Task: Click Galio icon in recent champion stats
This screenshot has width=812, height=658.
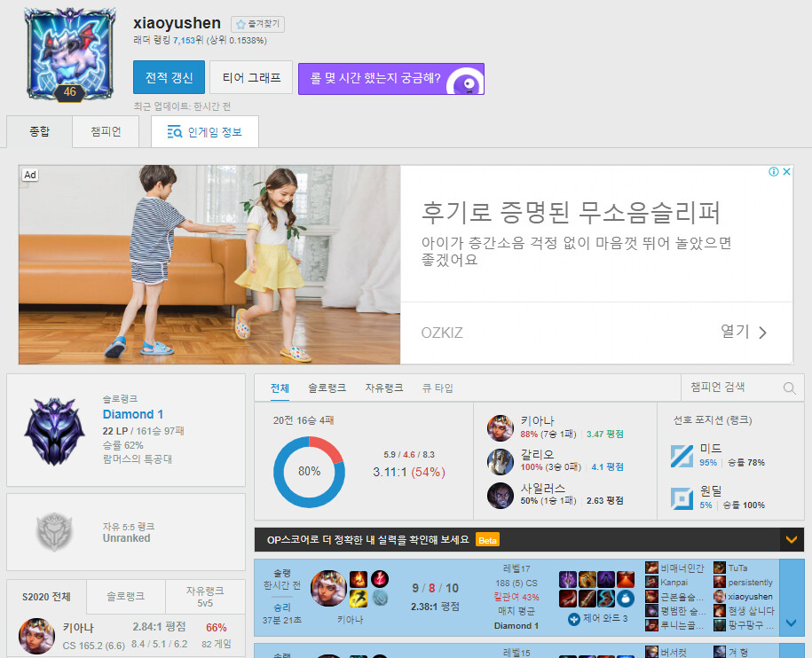Action: (500, 461)
